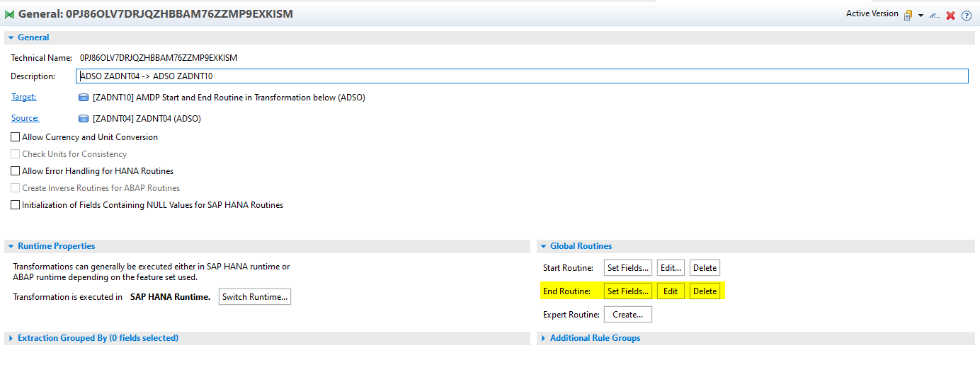Screen dimensions: 980x384
Task: Open the Target link
Action: click(23, 97)
